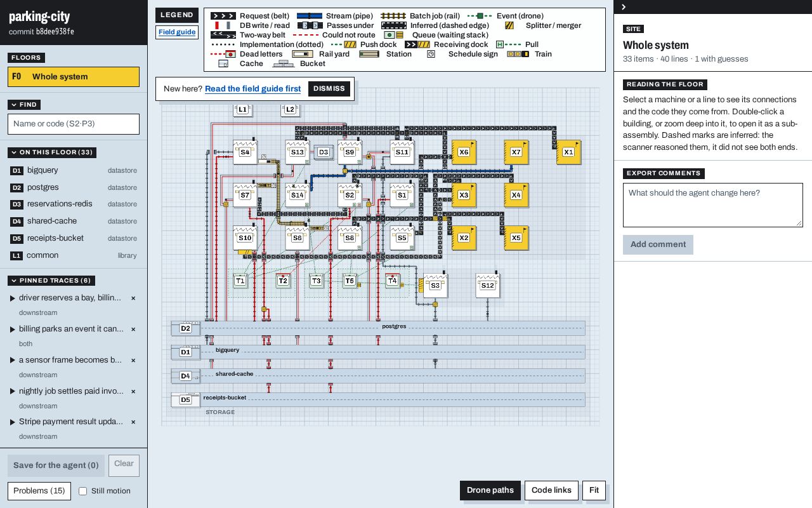This screenshot has width=812, height=508.
Task: Collapse the On this floor section
Action: tap(52, 152)
